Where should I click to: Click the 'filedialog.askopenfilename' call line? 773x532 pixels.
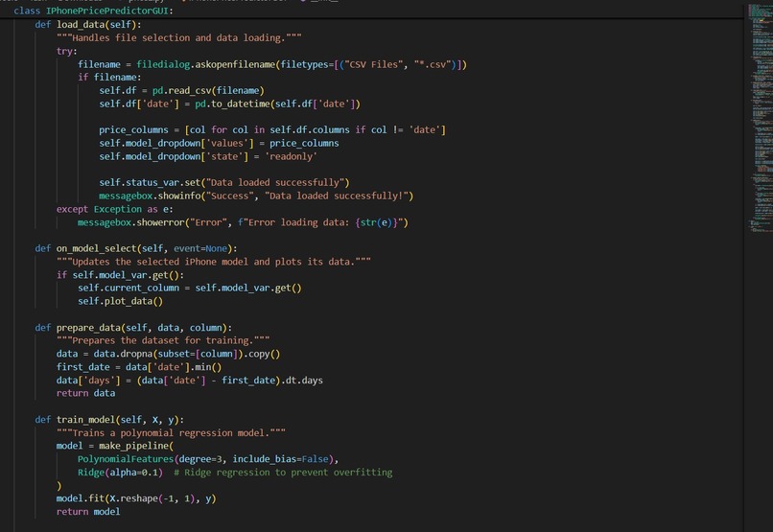(x=271, y=64)
